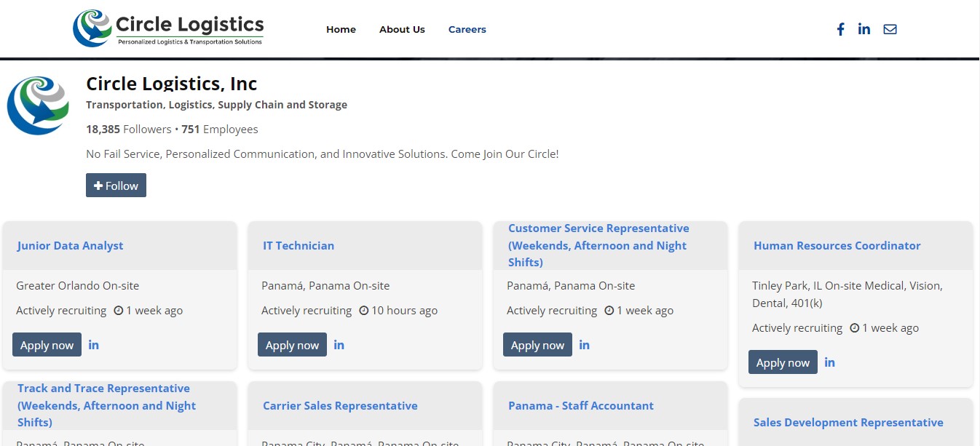980x446 pixels.
Task: Open Track and Trace Representative job title
Action: 106,405
